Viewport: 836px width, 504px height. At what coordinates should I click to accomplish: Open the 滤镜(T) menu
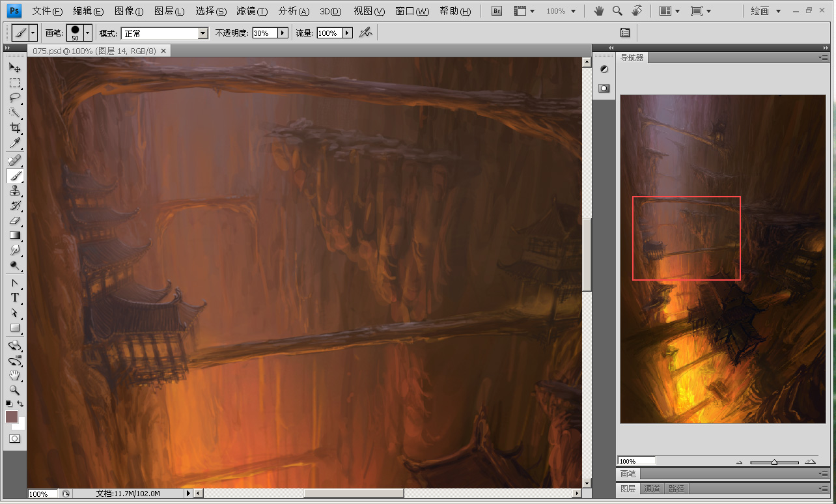252,11
